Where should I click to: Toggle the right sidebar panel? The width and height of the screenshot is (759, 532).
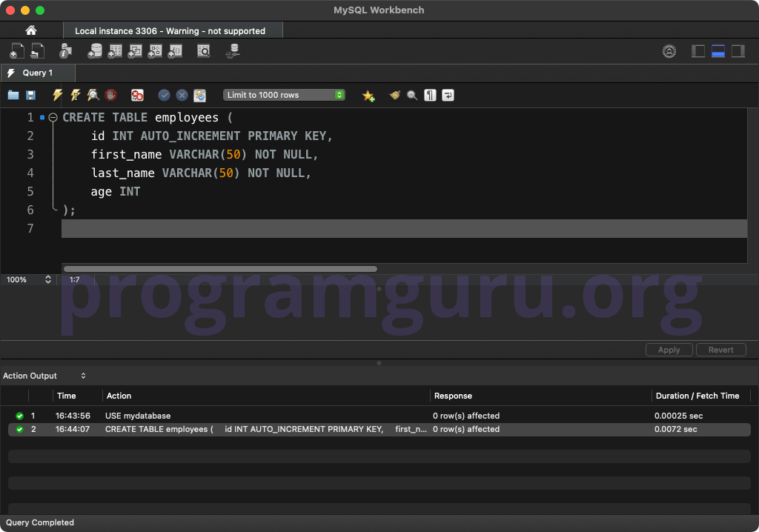[738, 51]
